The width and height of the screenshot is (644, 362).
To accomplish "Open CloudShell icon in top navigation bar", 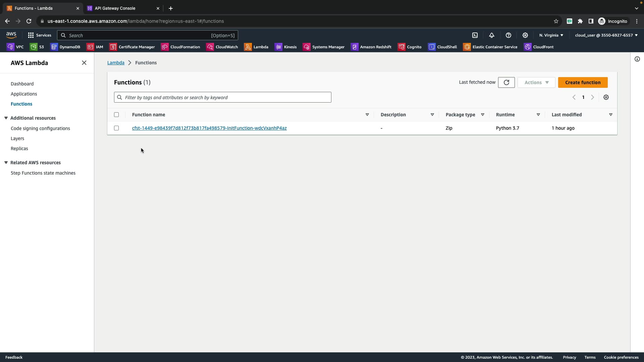I will (x=475, y=35).
